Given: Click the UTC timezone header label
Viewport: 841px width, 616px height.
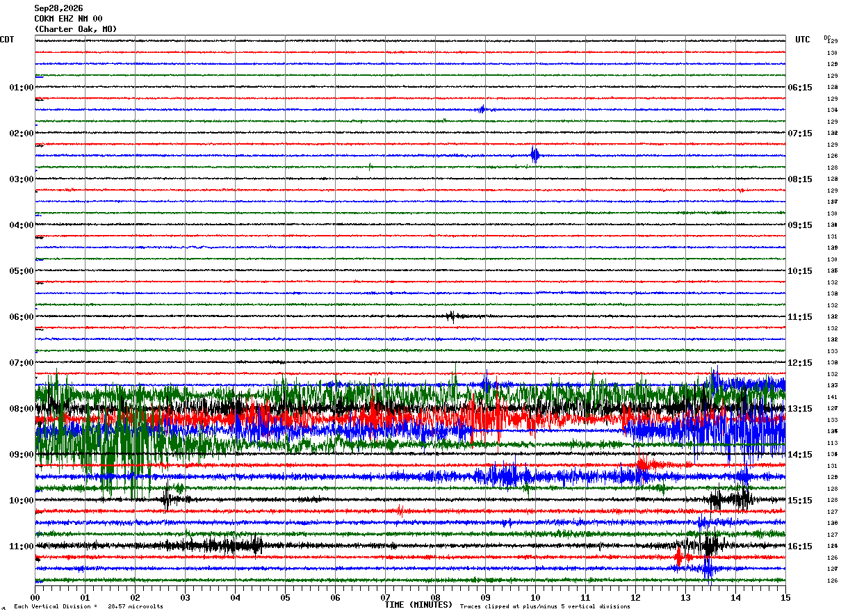Looking at the screenshot, I should pyautogui.click(x=803, y=40).
